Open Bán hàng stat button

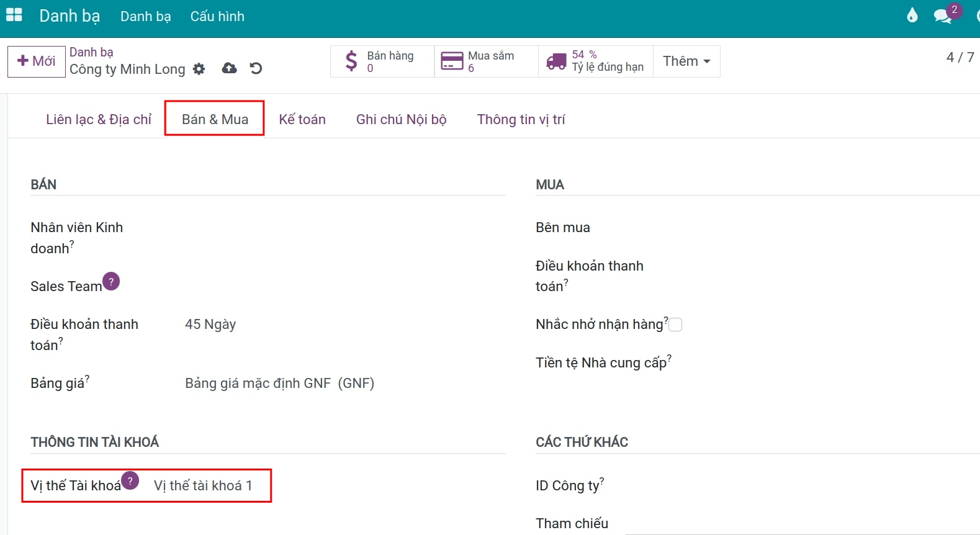(x=382, y=61)
